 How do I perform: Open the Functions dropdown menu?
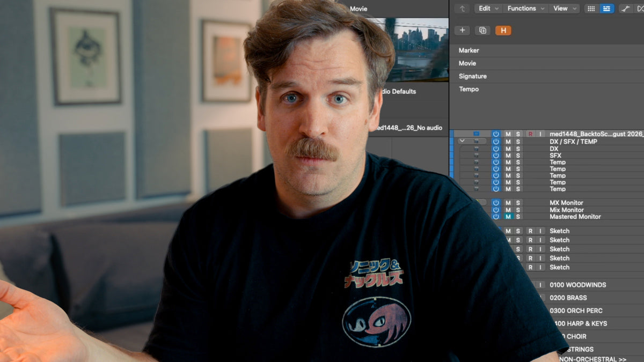click(x=525, y=9)
